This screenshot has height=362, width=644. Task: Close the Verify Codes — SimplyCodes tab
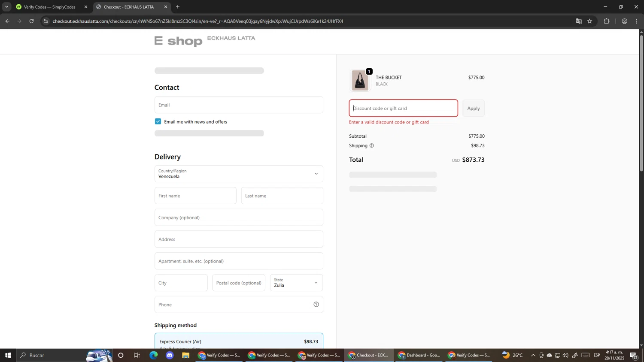[86, 7]
